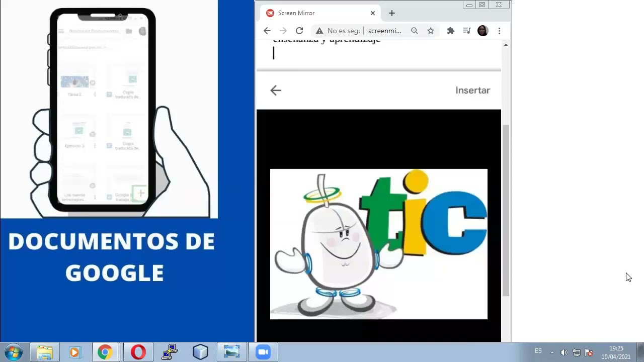Viewport: 644px width, 362px height.
Task: Click the forward navigation arrow in Chrome
Action: point(283,31)
